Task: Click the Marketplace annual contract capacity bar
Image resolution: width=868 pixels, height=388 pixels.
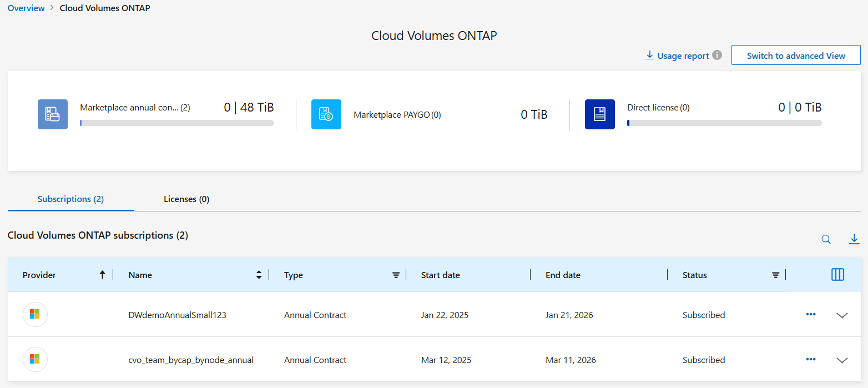Action: [177, 123]
